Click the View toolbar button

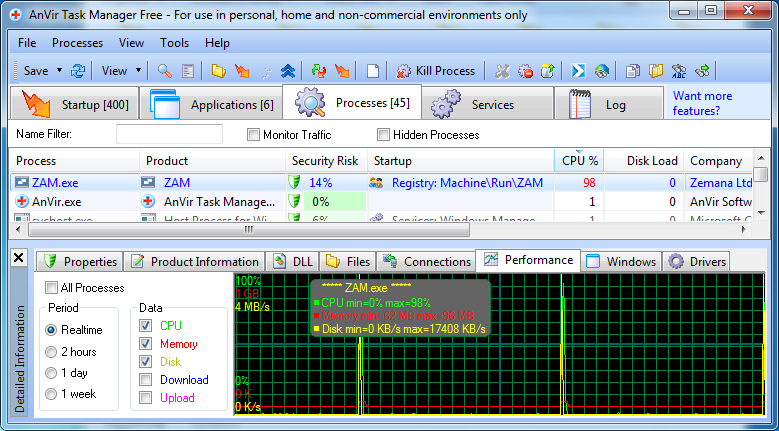114,71
